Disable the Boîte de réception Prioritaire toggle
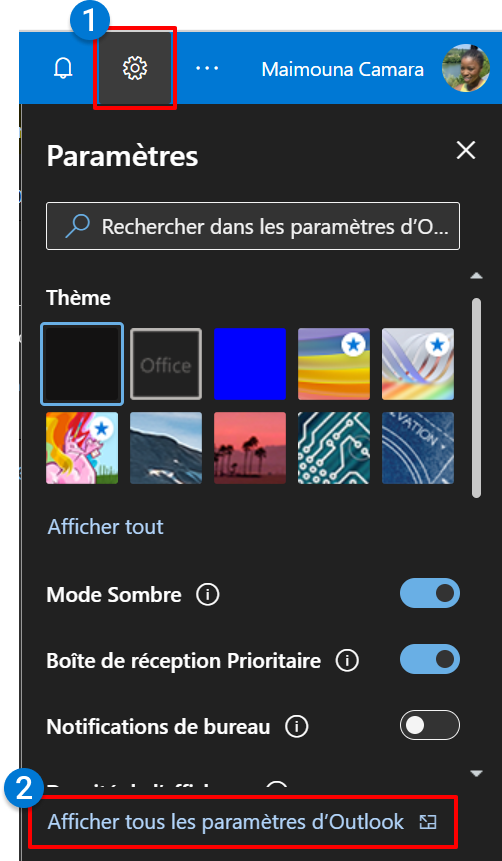This screenshot has height=861, width=502. point(430,659)
